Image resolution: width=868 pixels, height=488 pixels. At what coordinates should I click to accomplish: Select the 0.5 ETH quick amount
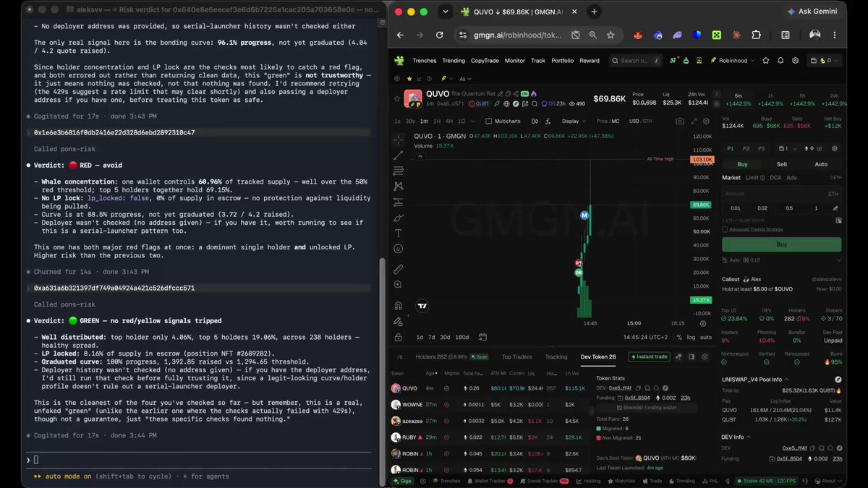point(790,208)
